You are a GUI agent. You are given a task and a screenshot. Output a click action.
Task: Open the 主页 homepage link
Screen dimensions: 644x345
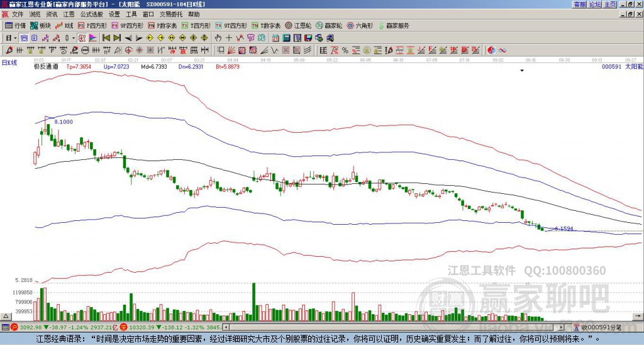tap(610, 4)
